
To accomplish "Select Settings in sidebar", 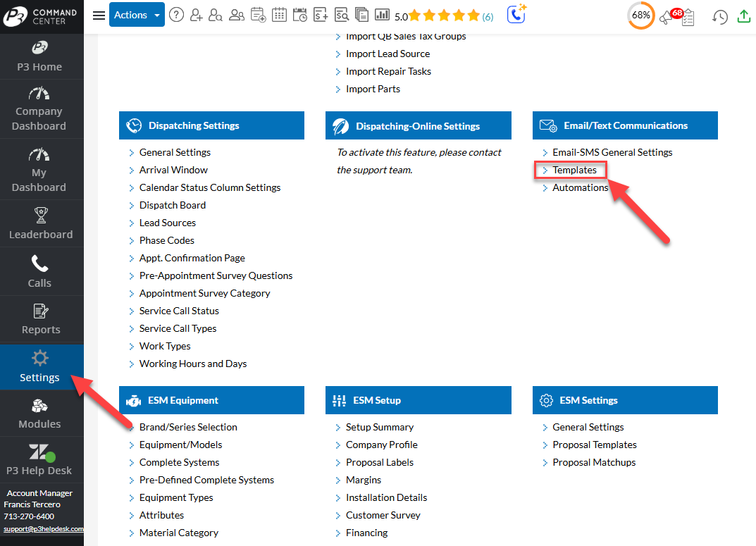I will (x=39, y=366).
